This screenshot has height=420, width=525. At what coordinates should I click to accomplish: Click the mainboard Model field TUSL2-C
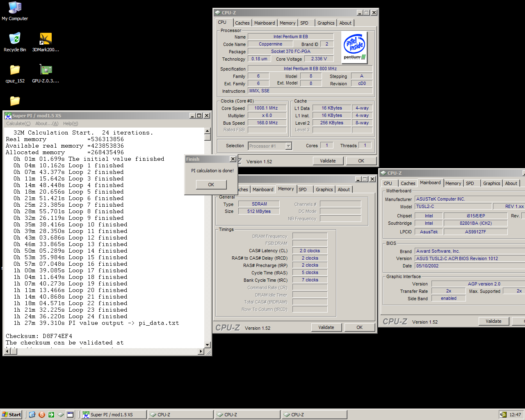[x=453, y=207]
